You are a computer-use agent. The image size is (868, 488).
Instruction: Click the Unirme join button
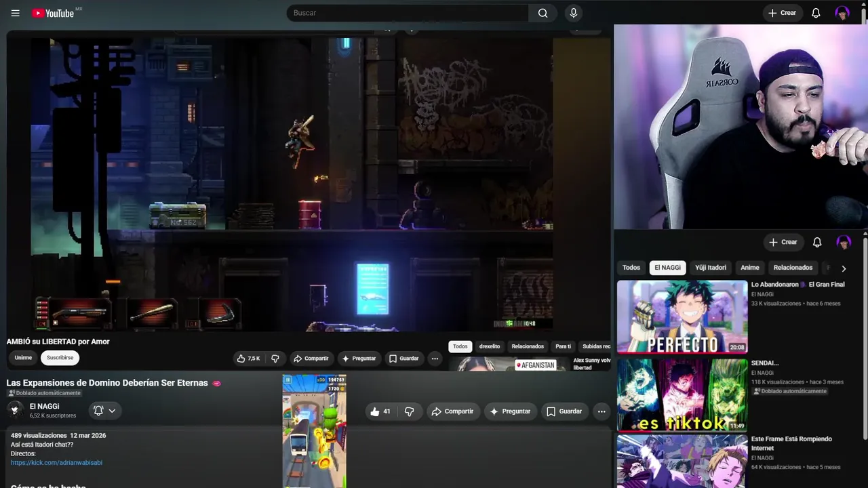pos(23,358)
